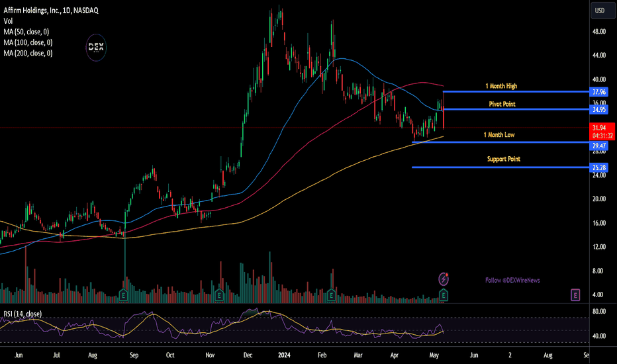The width and height of the screenshot is (617, 364).
Task: Select the Pivot Point text label
Action: (x=502, y=105)
